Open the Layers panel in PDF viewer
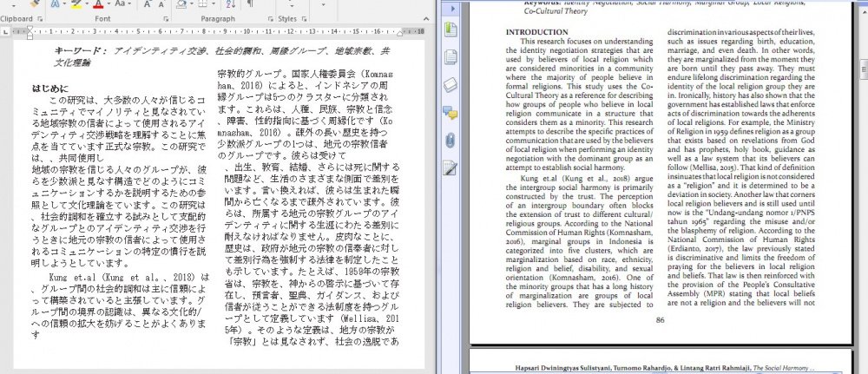This screenshot has width=868, height=374. click(451, 85)
